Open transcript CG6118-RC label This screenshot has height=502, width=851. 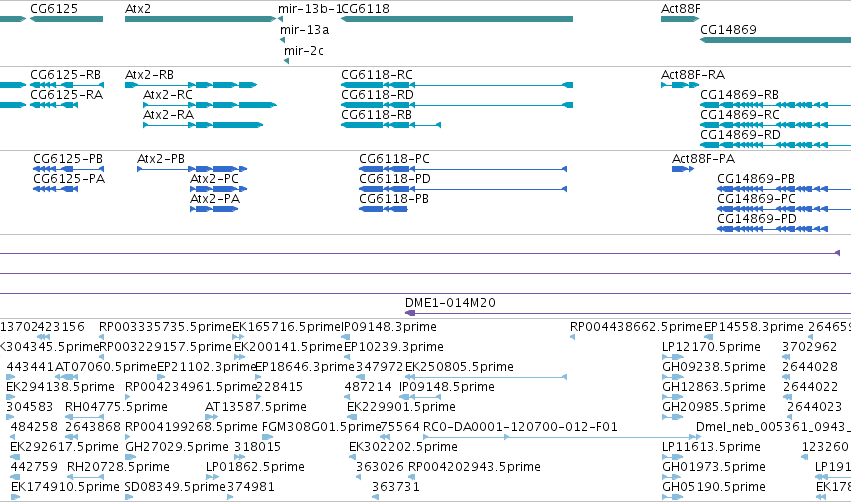coord(377,75)
